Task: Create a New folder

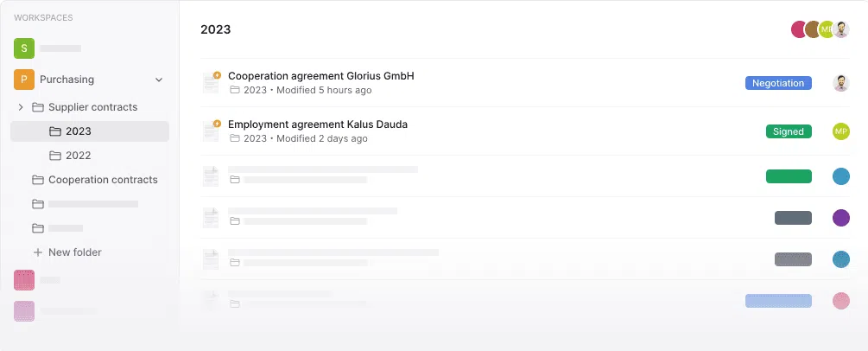Action: coord(74,252)
